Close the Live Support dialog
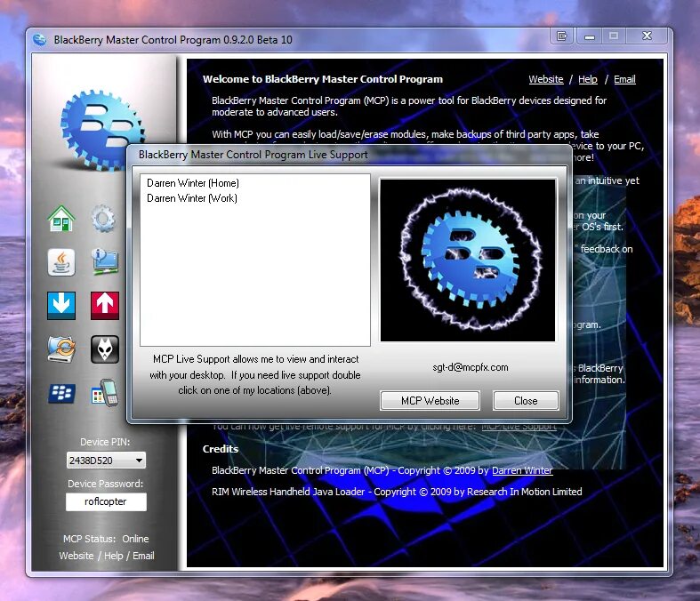The width and height of the screenshot is (700, 601). click(526, 401)
